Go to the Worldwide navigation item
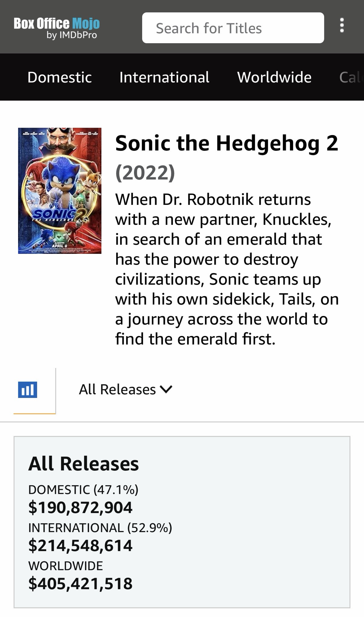 tap(274, 77)
